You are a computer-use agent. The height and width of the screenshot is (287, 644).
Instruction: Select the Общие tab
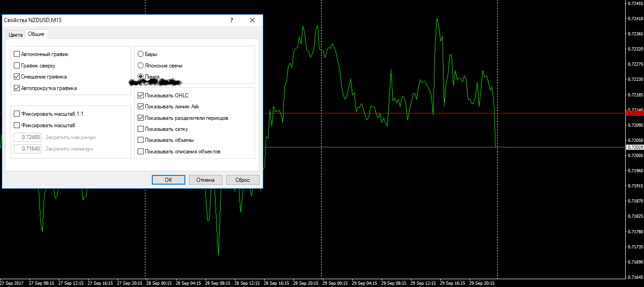pyautogui.click(x=36, y=34)
